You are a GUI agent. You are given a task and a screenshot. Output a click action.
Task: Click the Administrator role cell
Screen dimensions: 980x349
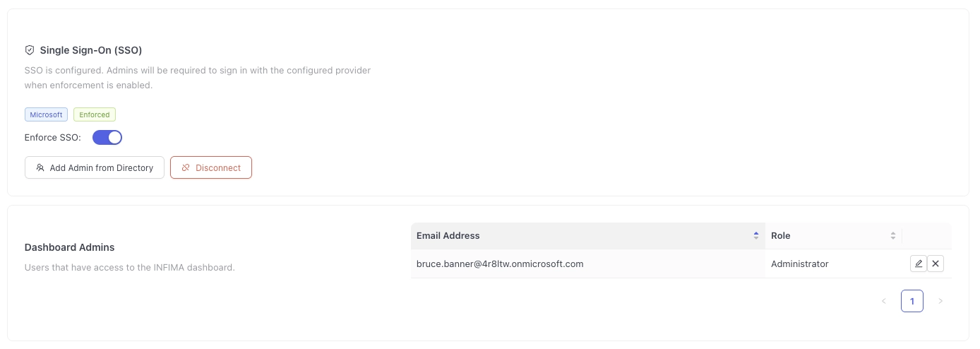(799, 264)
